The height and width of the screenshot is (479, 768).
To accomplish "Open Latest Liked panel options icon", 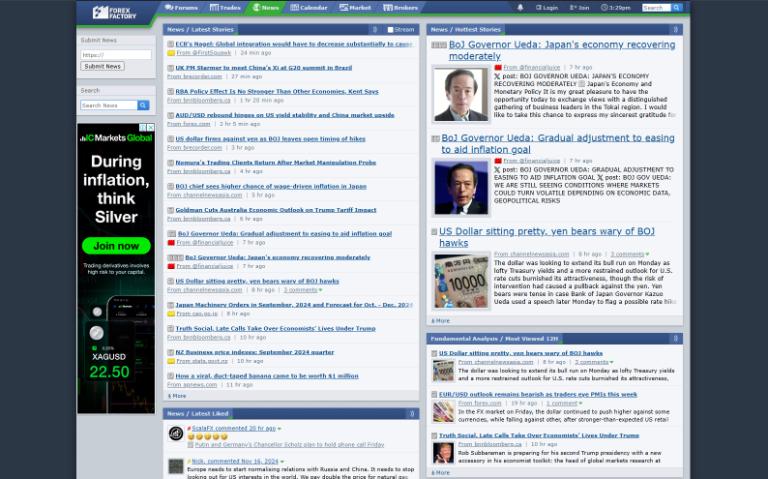I will [x=412, y=413].
